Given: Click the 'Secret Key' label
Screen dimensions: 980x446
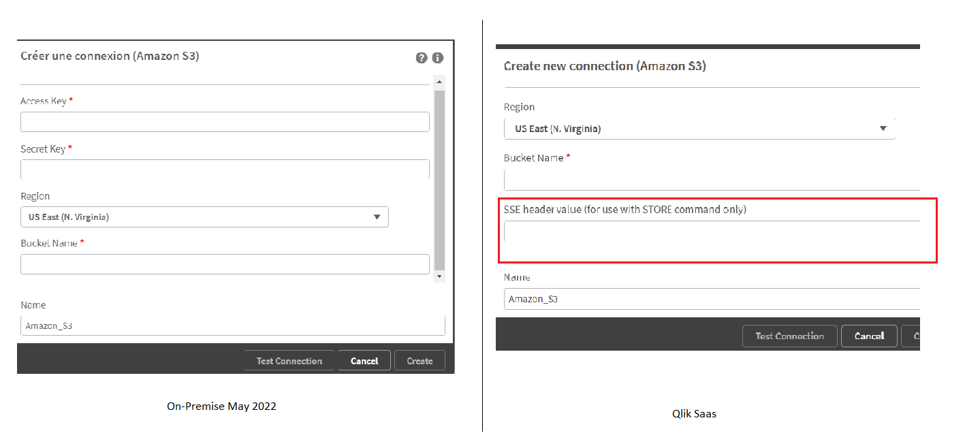Looking at the screenshot, I should pyautogui.click(x=43, y=148).
